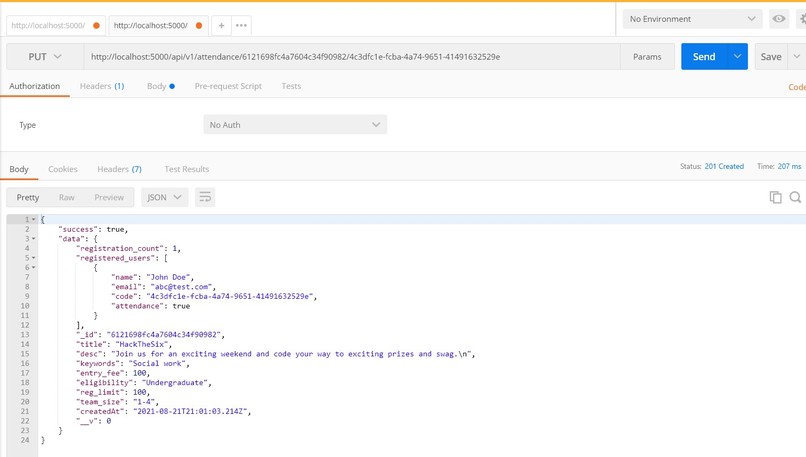Screen dimensions: 806x457
Task: Open the Save options dropdown arrow
Action: click(797, 57)
